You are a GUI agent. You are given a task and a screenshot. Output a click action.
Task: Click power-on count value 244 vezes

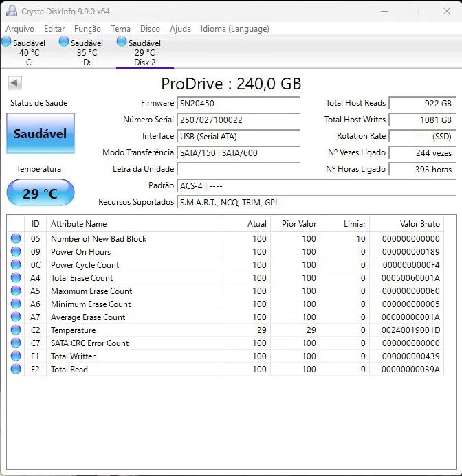[423, 152]
